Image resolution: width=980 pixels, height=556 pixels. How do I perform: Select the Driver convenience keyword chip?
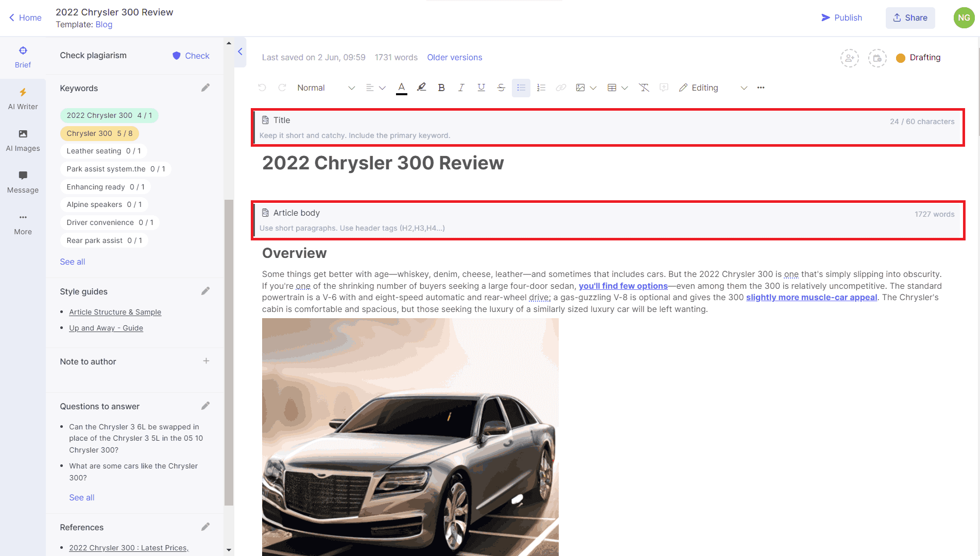tap(110, 222)
